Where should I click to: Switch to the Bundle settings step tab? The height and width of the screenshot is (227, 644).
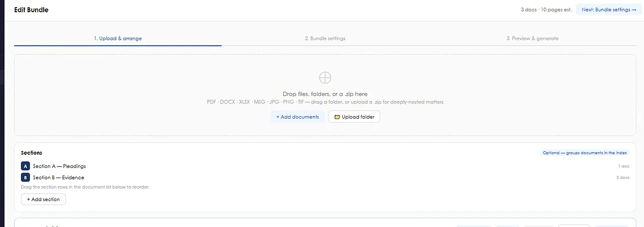pos(325,38)
